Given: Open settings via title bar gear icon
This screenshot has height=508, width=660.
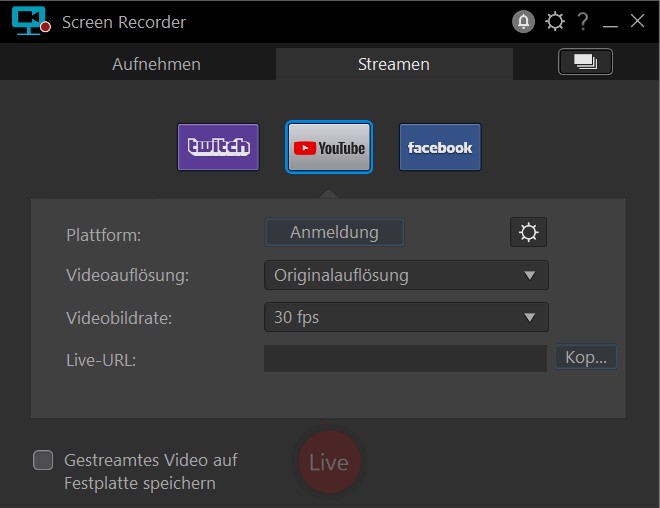Looking at the screenshot, I should pyautogui.click(x=555, y=21).
